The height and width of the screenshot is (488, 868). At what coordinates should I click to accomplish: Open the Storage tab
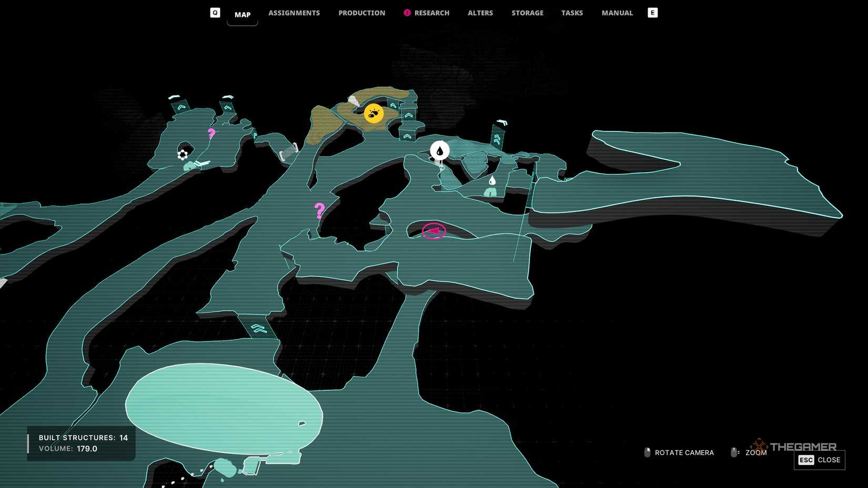527,13
